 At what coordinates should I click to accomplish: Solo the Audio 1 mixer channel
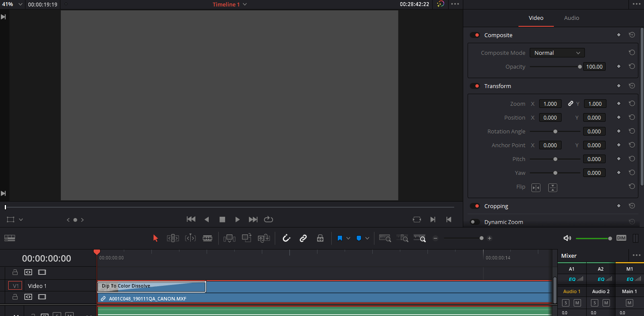coord(566,303)
